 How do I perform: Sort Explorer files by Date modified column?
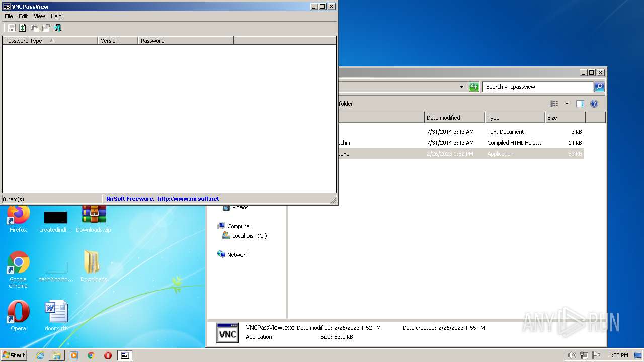[x=454, y=118]
